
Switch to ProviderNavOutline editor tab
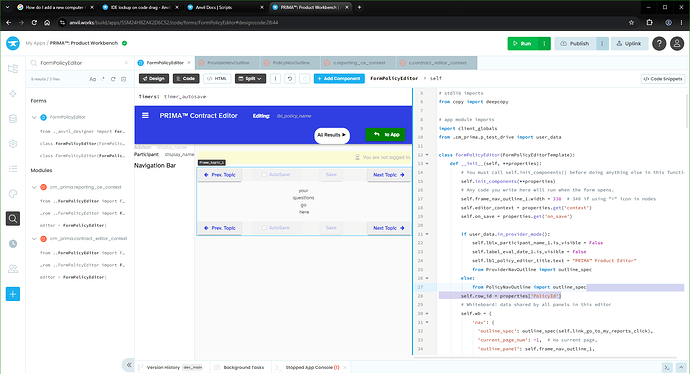coord(228,63)
